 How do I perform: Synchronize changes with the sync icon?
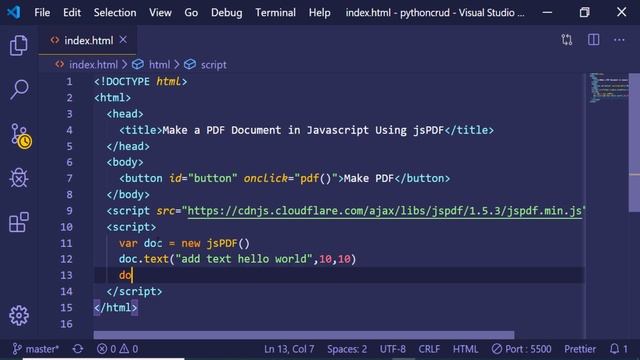point(78,349)
